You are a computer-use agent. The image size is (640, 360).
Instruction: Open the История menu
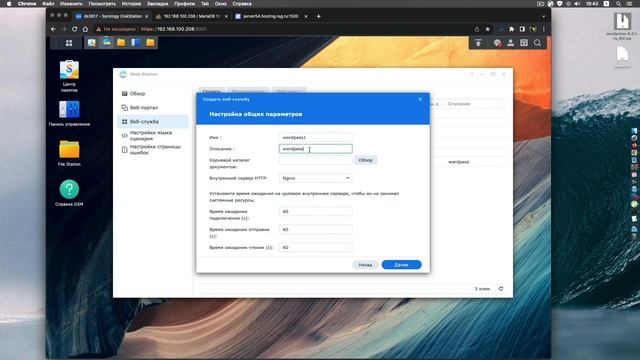(131, 4)
